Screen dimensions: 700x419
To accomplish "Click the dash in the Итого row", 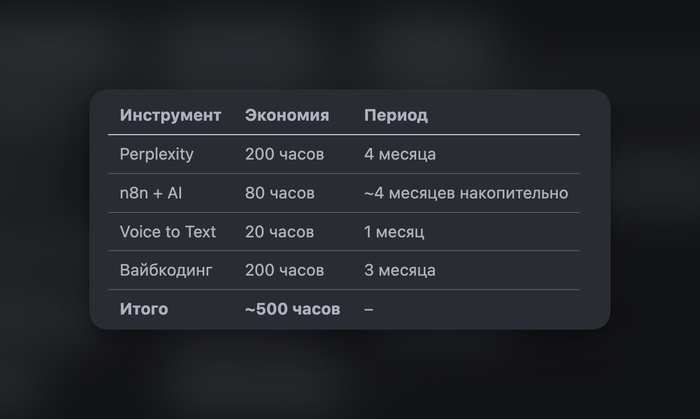I will [368, 309].
